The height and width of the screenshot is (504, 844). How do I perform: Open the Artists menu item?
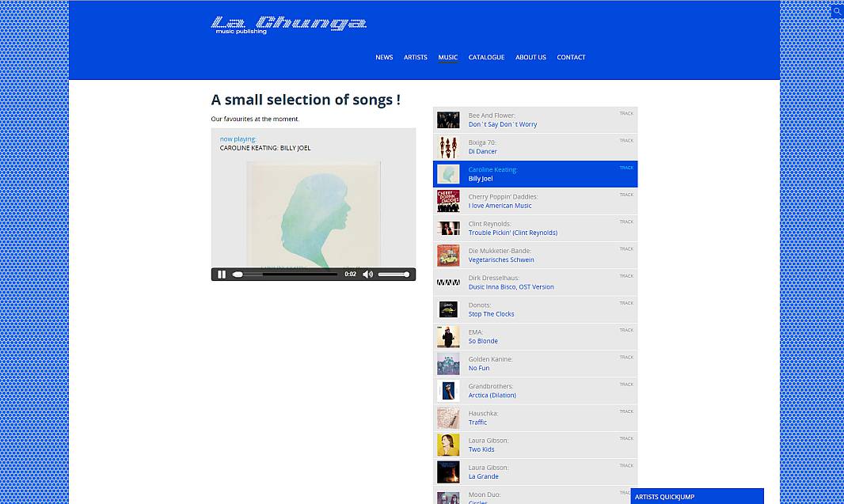pyautogui.click(x=416, y=57)
